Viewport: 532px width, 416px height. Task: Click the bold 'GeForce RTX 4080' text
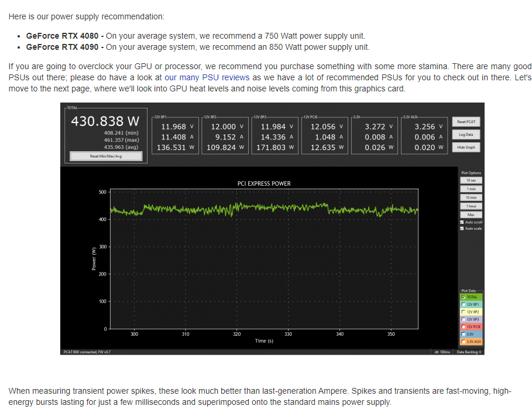click(62, 36)
